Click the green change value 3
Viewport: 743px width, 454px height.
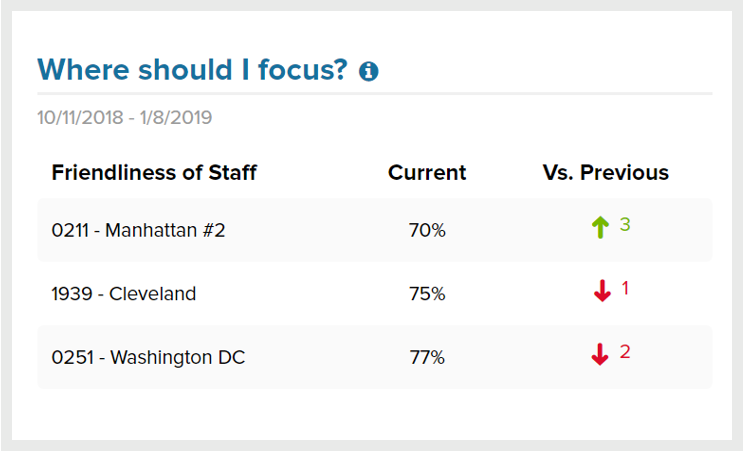(625, 224)
